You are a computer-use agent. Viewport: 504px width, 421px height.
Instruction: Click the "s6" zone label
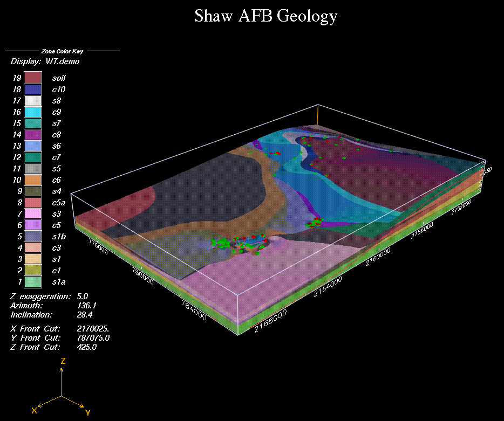point(57,146)
